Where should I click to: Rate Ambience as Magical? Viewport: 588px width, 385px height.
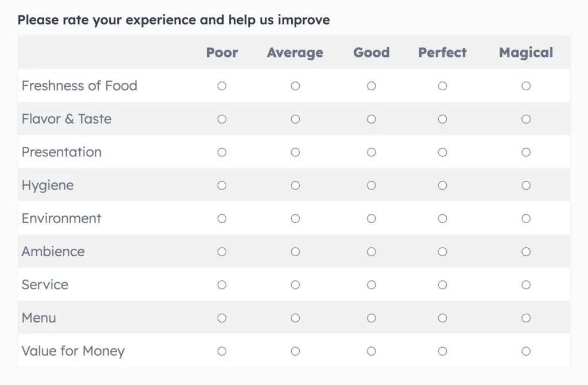(x=526, y=252)
